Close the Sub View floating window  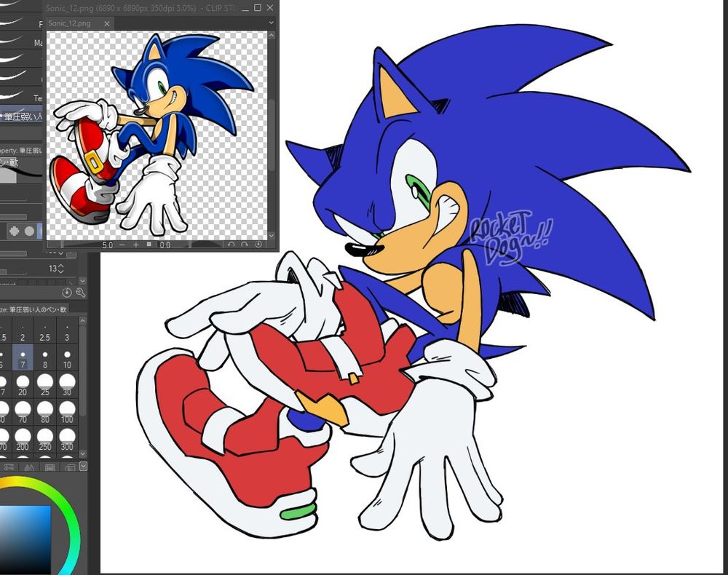[x=270, y=7]
